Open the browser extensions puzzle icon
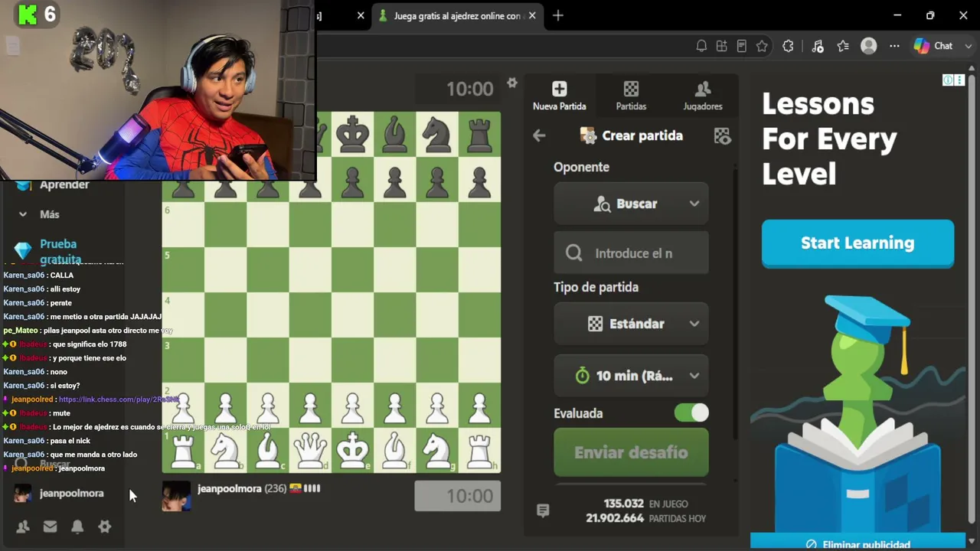The width and height of the screenshot is (980, 551). [788, 46]
